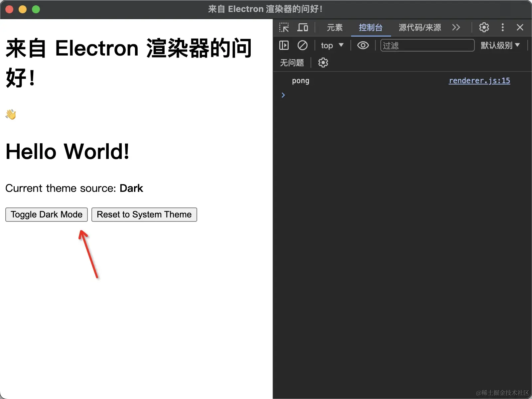
Task: Click the Reset to System Theme button
Action: (x=144, y=214)
